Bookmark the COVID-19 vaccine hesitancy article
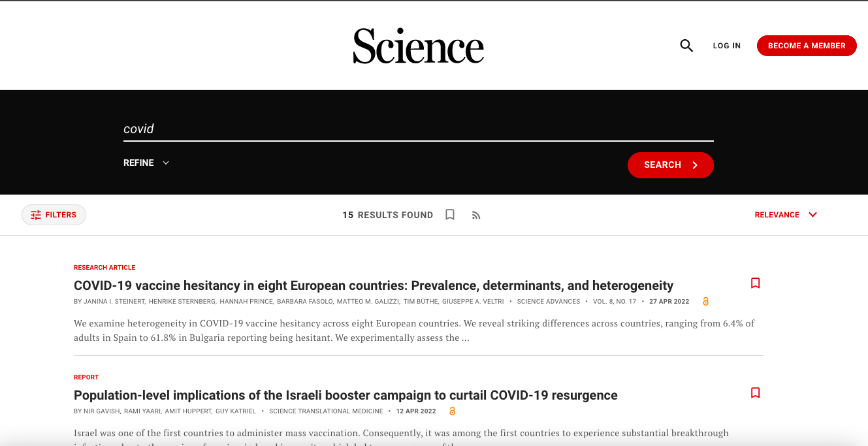This screenshot has height=446, width=868. pos(756,283)
